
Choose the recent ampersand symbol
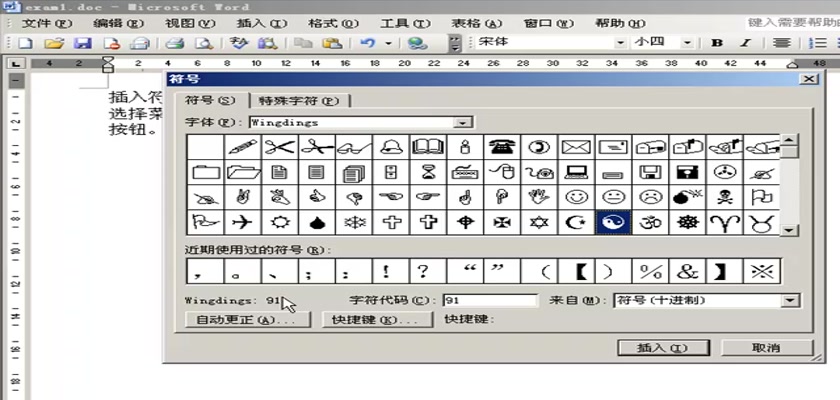687,271
